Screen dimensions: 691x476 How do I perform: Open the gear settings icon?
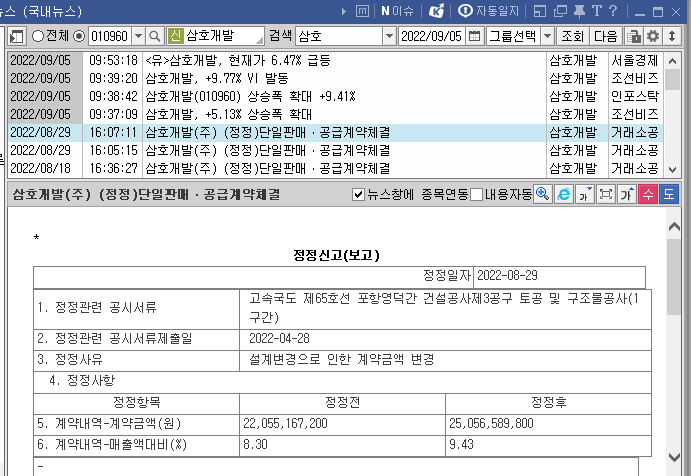click(653, 36)
